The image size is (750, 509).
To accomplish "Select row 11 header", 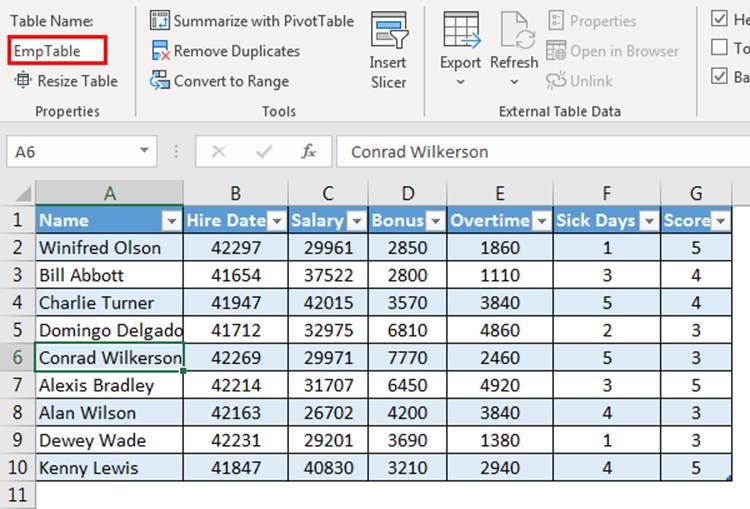I will (x=17, y=495).
